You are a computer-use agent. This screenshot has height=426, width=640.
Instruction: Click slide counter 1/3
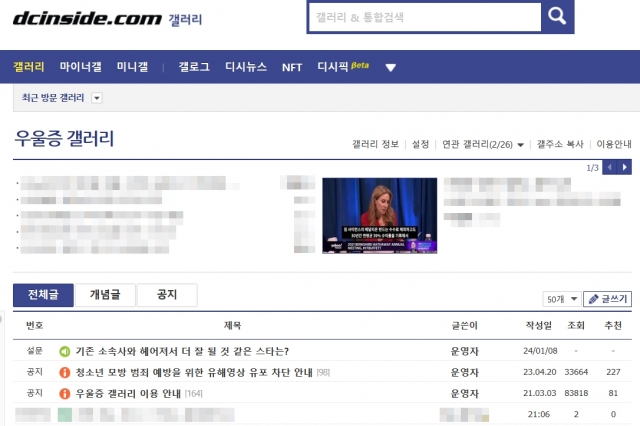click(x=592, y=168)
